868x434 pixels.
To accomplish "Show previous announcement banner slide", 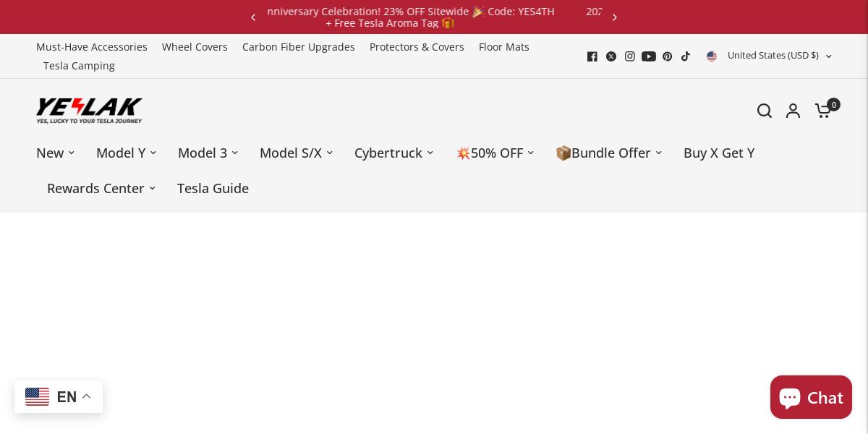I will tap(253, 17).
